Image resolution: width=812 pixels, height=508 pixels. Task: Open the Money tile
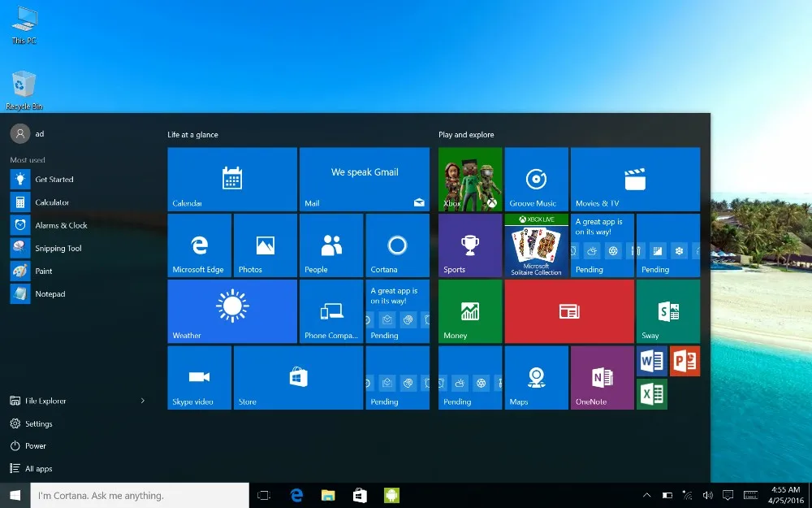(470, 311)
